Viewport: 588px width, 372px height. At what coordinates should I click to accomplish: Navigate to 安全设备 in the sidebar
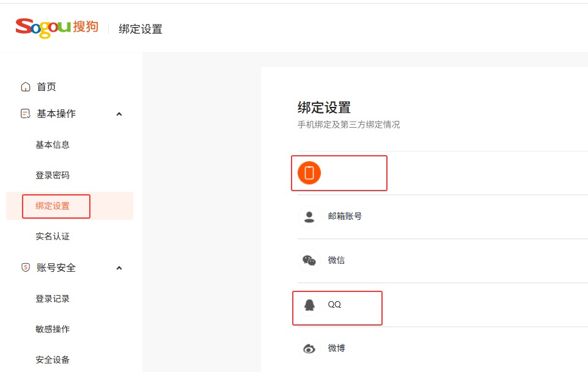pyautogui.click(x=53, y=360)
